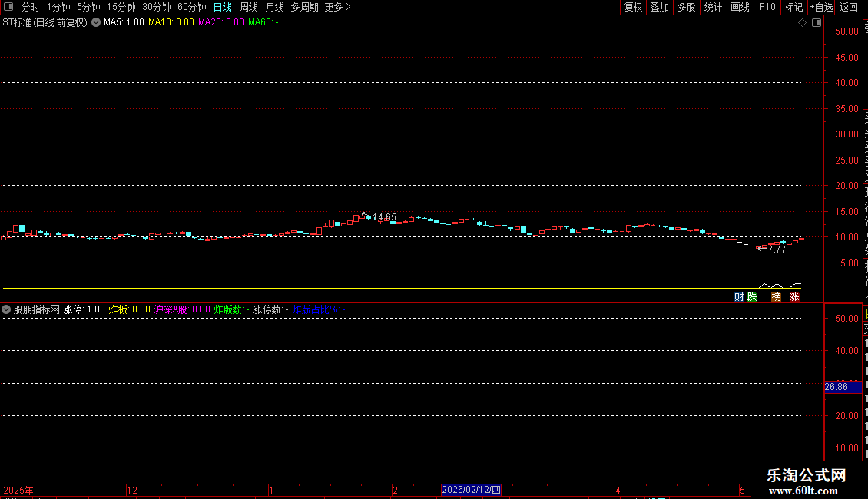Click the 炸版数 label
The image size is (868, 499).
coord(231,309)
